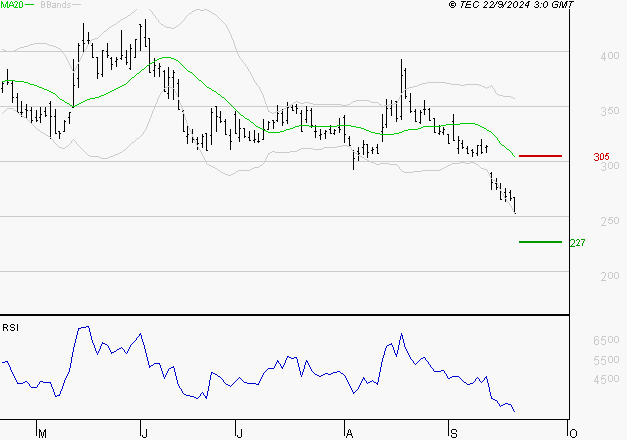Click the 400 price axis label
627x440 pixels.
(609, 56)
